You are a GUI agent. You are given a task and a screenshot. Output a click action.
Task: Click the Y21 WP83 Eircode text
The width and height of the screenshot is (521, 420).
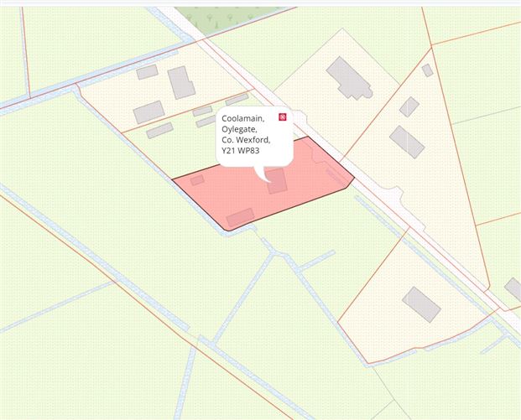(x=241, y=151)
